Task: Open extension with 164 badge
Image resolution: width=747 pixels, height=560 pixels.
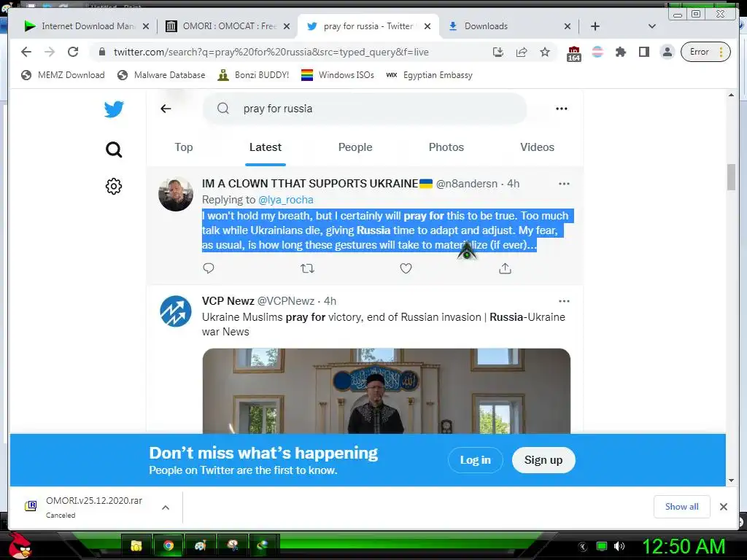Action: (573, 53)
